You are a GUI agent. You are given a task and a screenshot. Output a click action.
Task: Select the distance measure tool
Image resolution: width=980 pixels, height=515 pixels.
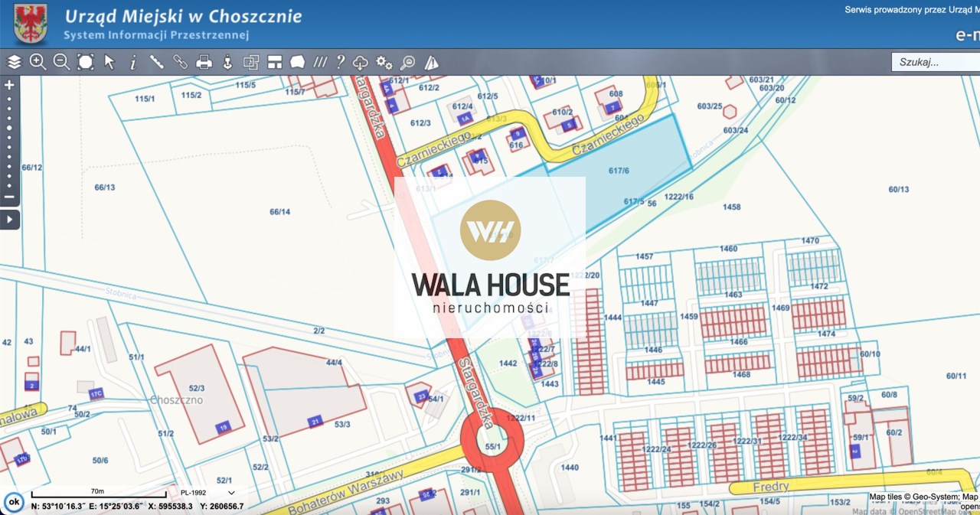[156, 62]
